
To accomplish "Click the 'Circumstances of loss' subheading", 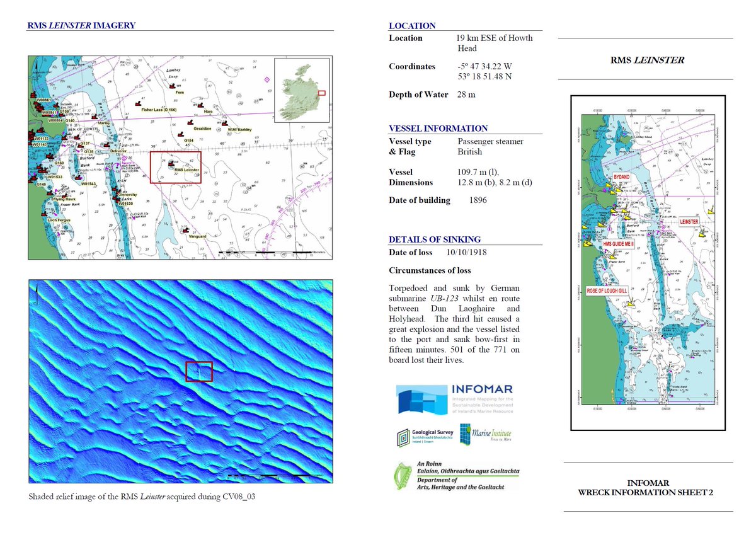I will tap(430, 271).
